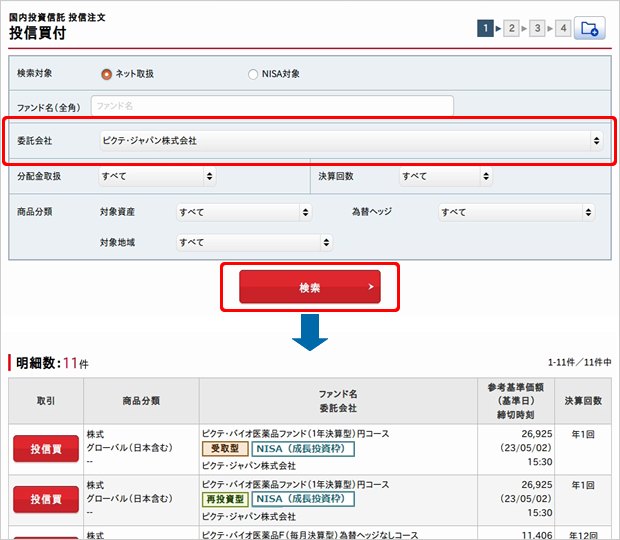Click the 決算回数 column header in table
Viewport: 620px width, 540px height.
click(583, 401)
